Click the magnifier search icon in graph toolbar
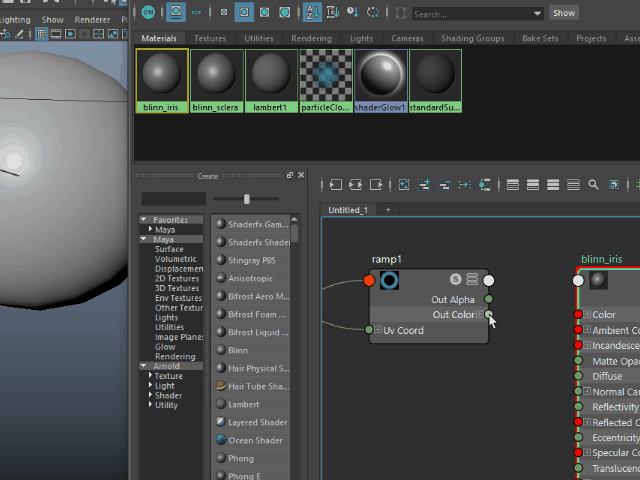Screen dimensions: 640x480 click(x=593, y=185)
